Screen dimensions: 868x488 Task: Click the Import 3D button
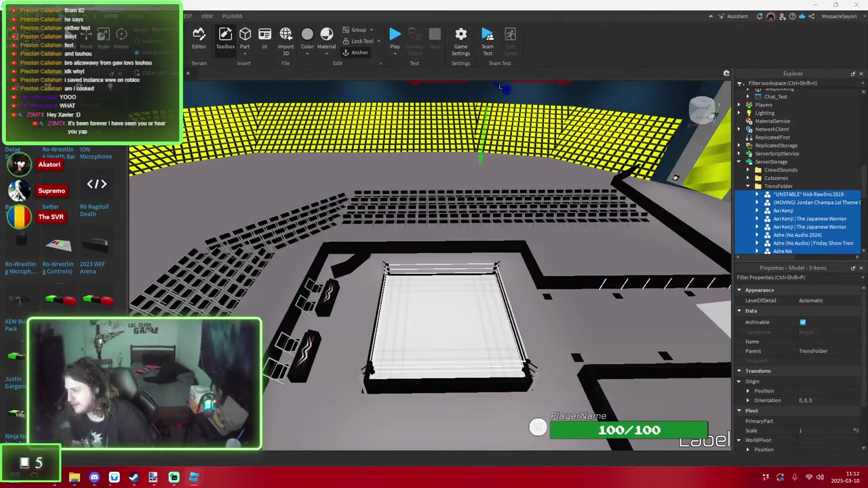(x=286, y=41)
